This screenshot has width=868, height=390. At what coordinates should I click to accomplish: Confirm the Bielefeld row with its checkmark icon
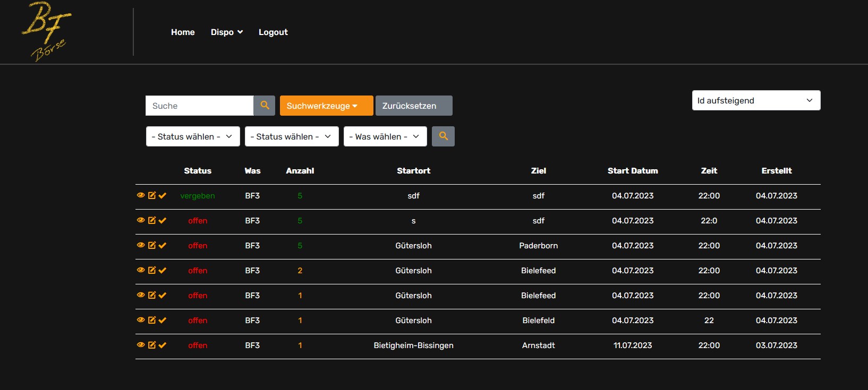(163, 320)
